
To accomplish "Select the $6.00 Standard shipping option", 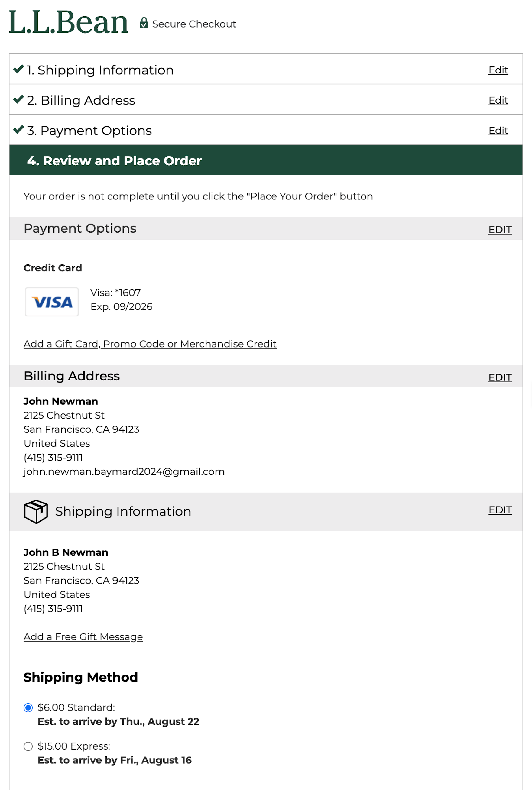I will click(x=28, y=707).
